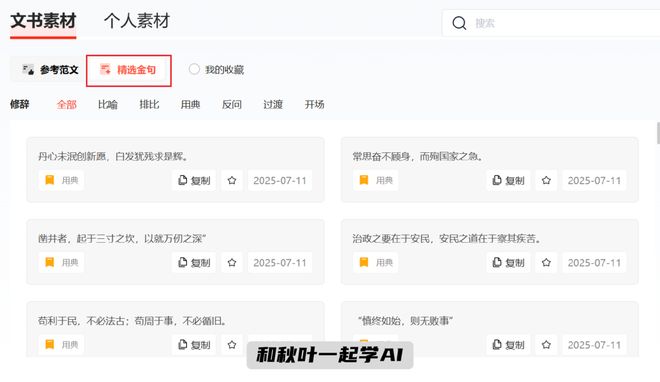This screenshot has width=660, height=382.
Task: Copy the 治政之要在于安民 quote
Action: click(x=508, y=263)
